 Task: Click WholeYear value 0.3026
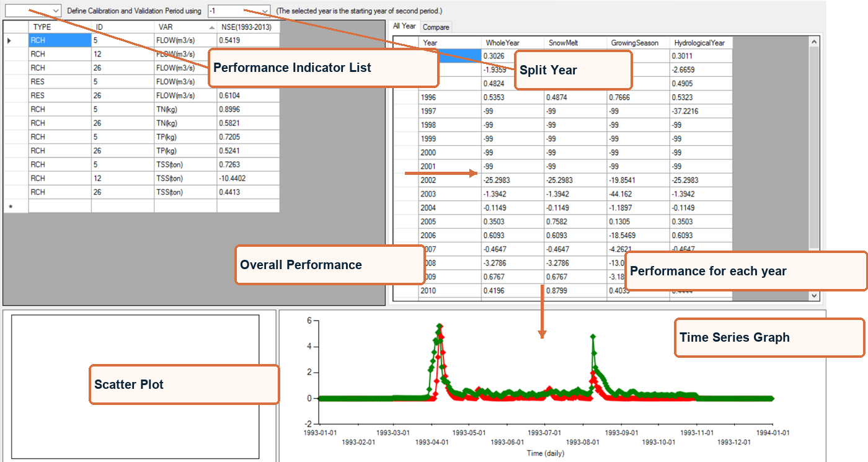[x=513, y=56]
